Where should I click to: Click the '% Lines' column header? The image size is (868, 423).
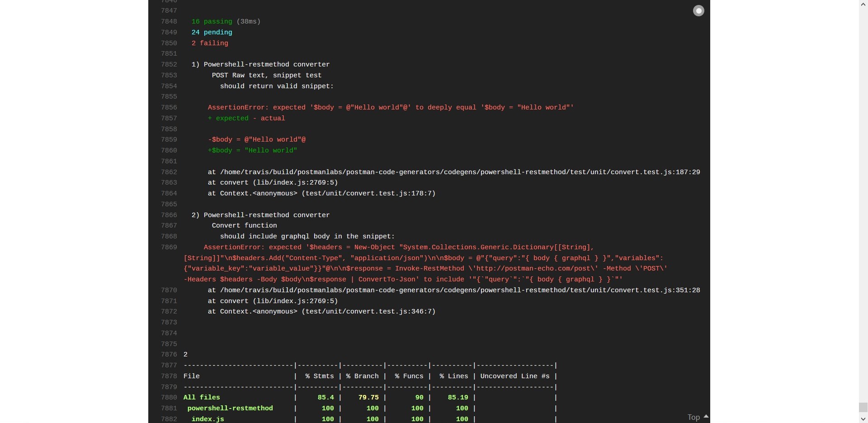coord(454,376)
